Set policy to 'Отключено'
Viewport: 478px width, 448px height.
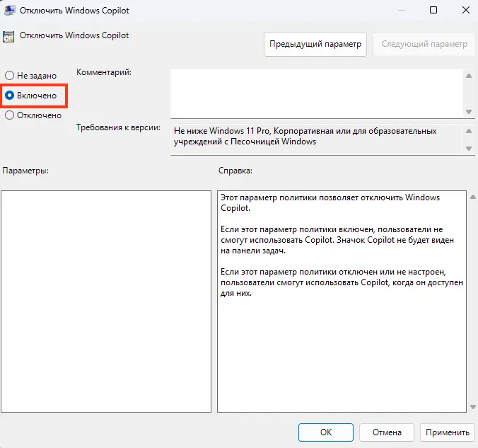[10, 115]
